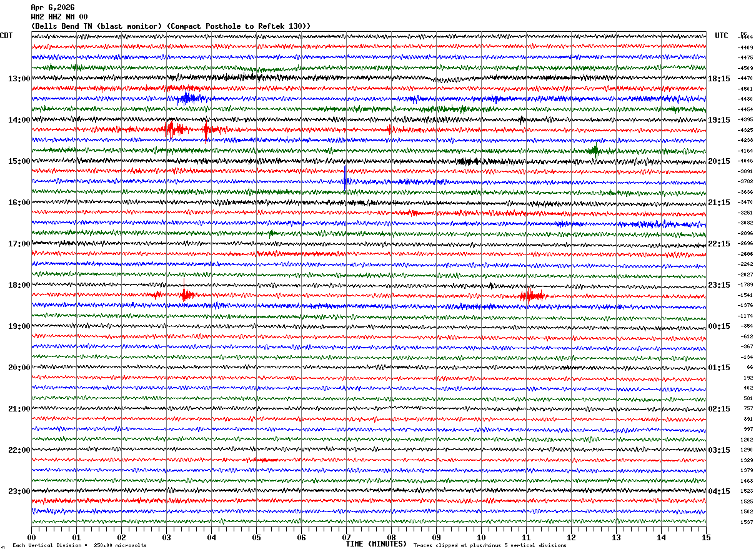Select the 'Bells Bend TN (blast monitor)' title line
Image resolution: width=756 pixels, height=554 pixels.
171,26
